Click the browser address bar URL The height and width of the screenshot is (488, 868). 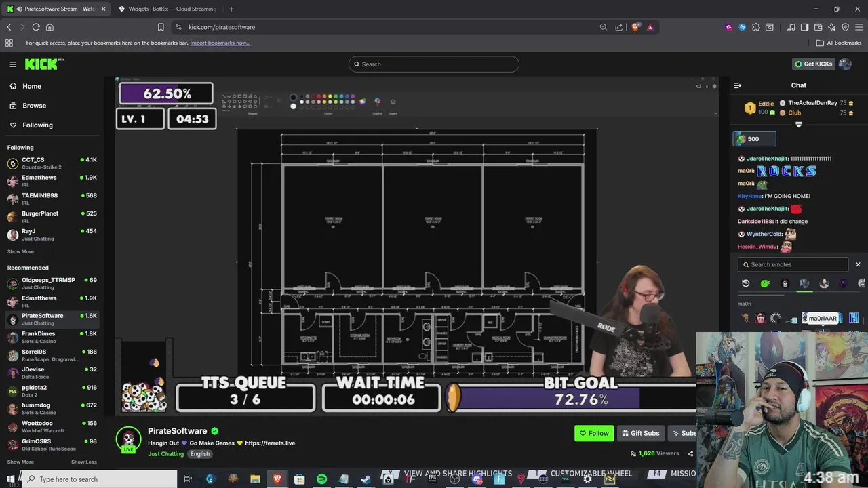[x=222, y=27]
